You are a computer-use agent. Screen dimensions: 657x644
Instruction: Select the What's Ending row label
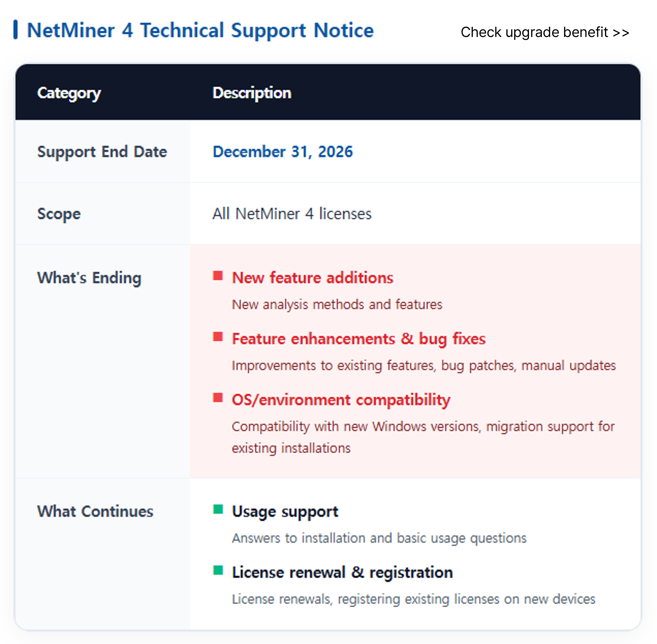(x=89, y=278)
